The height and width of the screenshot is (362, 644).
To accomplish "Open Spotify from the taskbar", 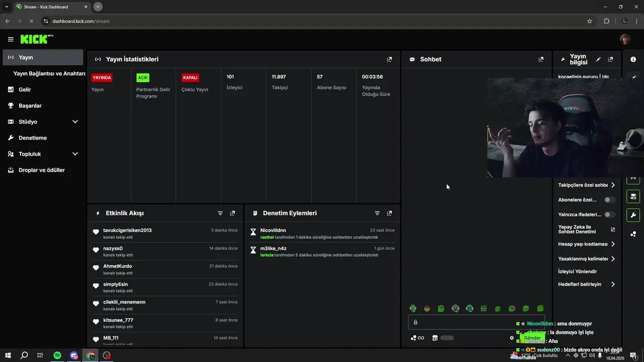I will [x=57, y=355].
